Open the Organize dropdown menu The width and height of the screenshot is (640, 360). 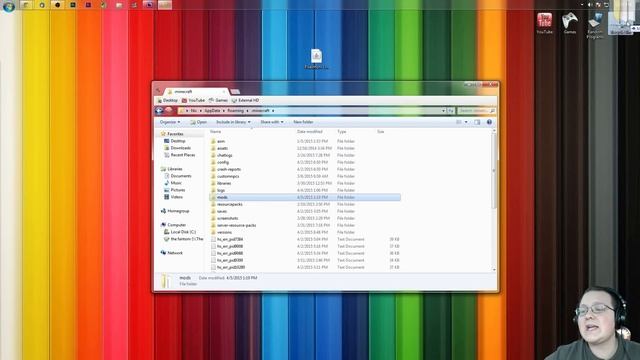click(170, 122)
